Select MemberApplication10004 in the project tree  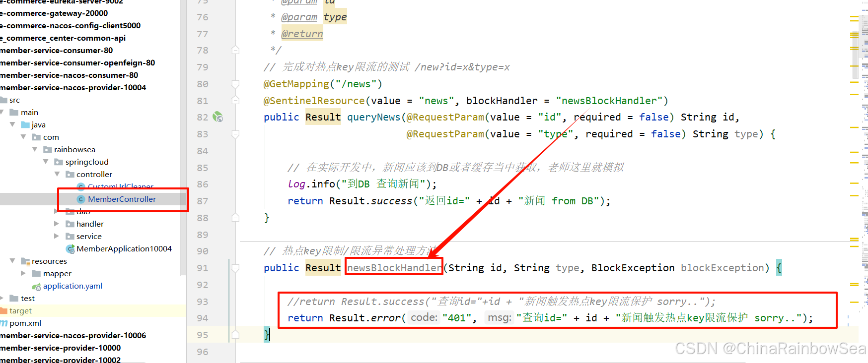tap(124, 249)
